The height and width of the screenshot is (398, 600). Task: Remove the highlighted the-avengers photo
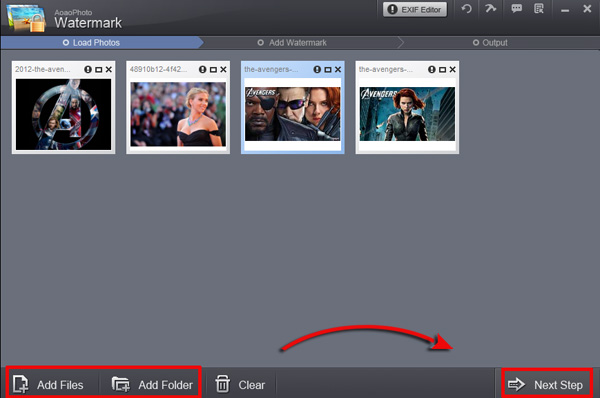click(338, 69)
